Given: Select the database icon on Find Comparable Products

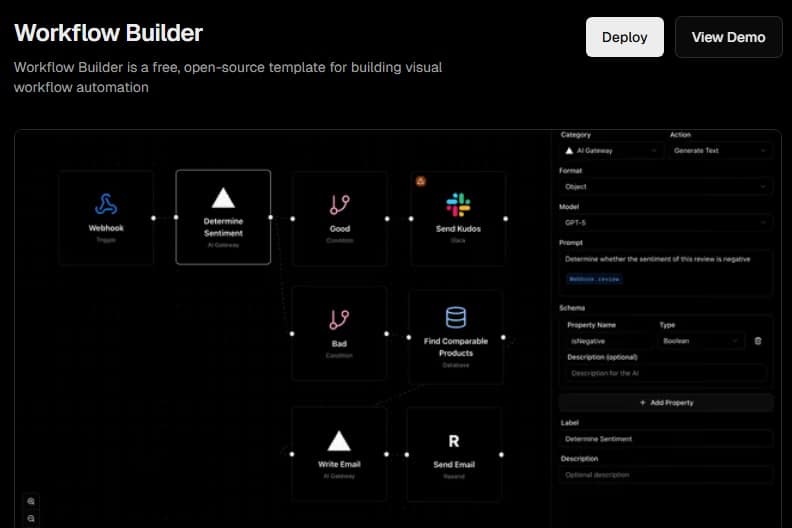Looking at the screenshot, I should 456,318.
